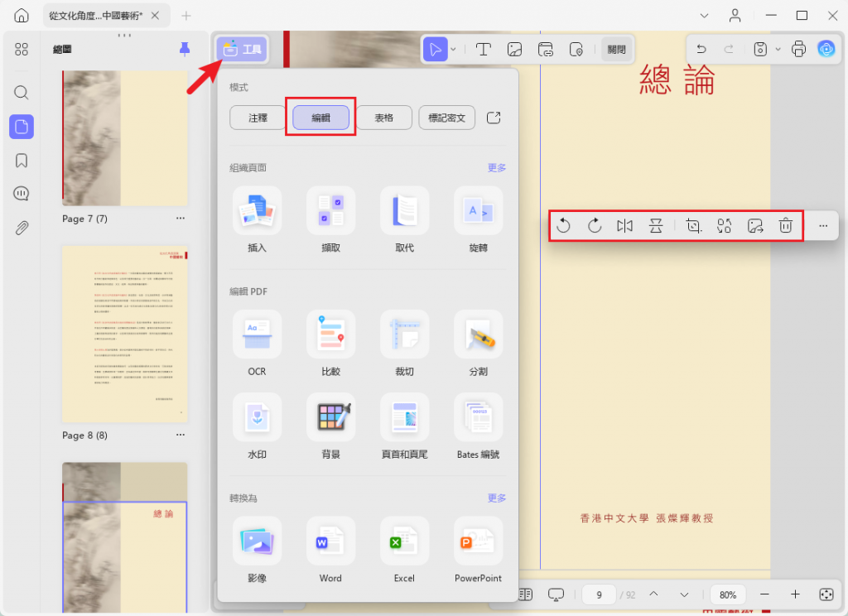Open the 比較 compare tool
The height and width of the screenshot is (616, 848).
[331, 334]
